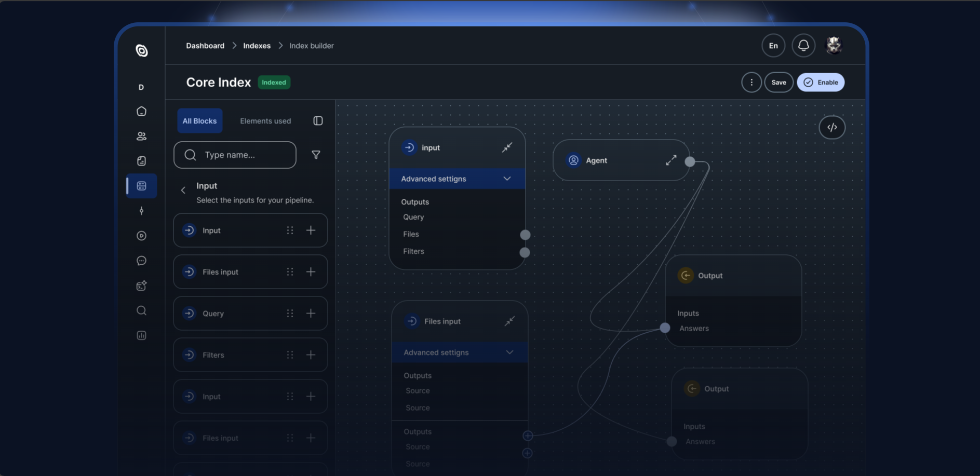The image size is (980, 476).
Task: Select the All Blocks tab
Action: [199, 121]
